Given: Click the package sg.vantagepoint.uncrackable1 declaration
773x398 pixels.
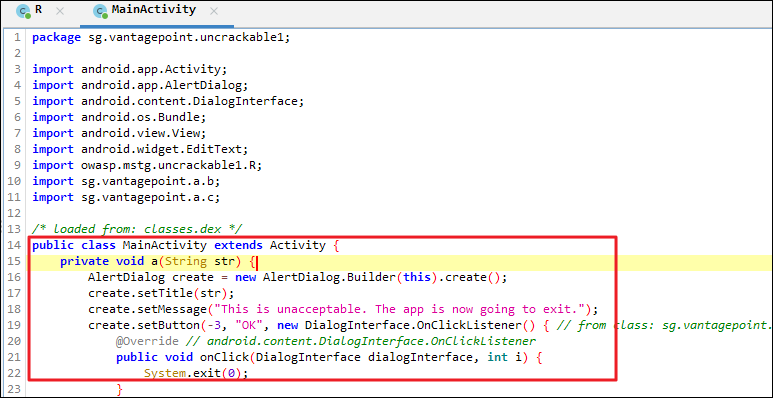Looking at the screenshot, I should pos(161,37).
